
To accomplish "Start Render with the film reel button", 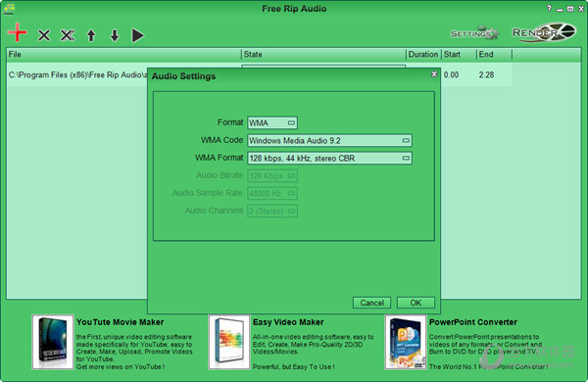I will [x=544, y=32].
